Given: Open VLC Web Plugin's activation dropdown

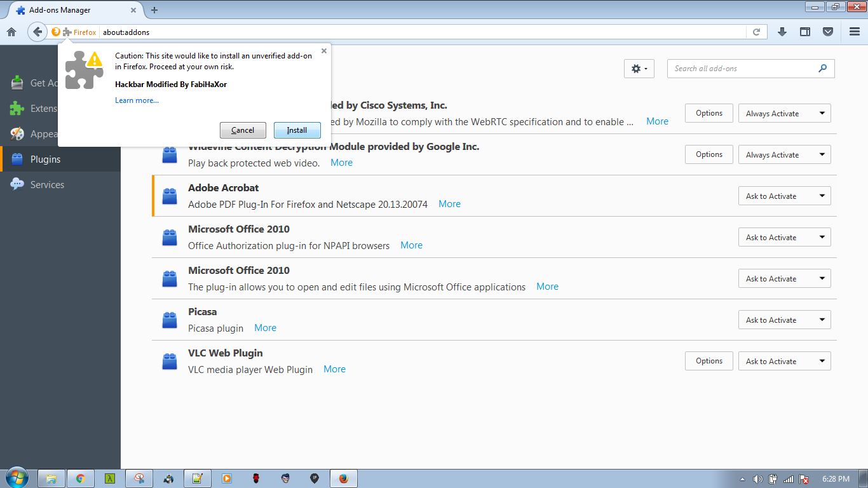Looking at the screenshot, I should (x=784, y=360).
